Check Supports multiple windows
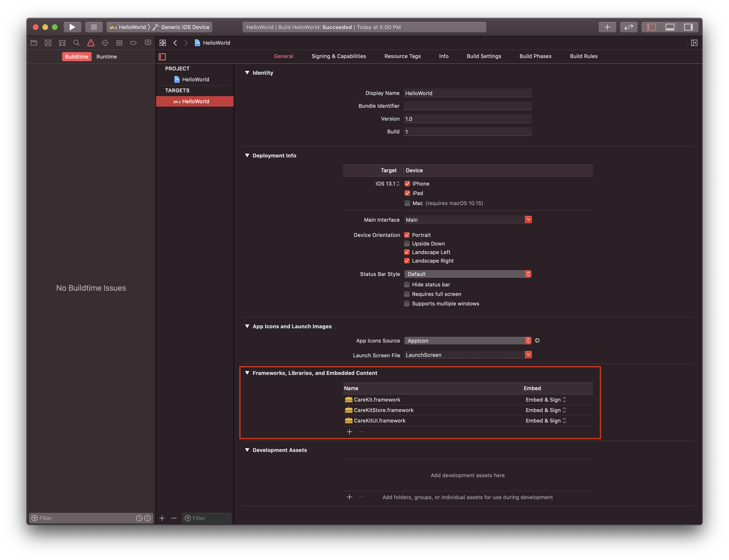 click(x=407, y=303)
